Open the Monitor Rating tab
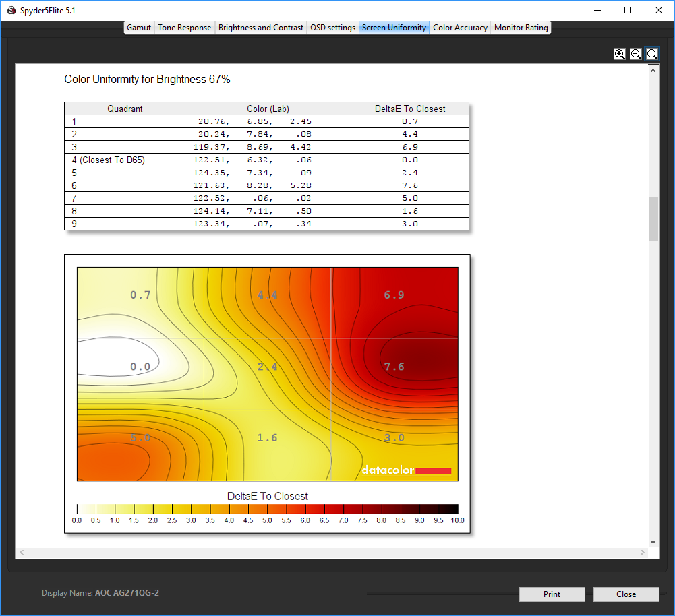This screenshot has width=675, height=616. 521,28
